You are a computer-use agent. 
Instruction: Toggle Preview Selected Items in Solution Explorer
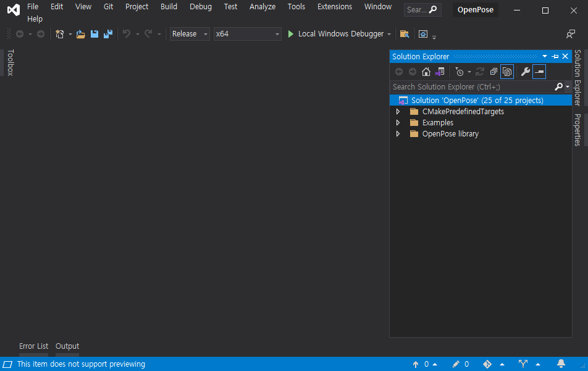pos(539,72)
